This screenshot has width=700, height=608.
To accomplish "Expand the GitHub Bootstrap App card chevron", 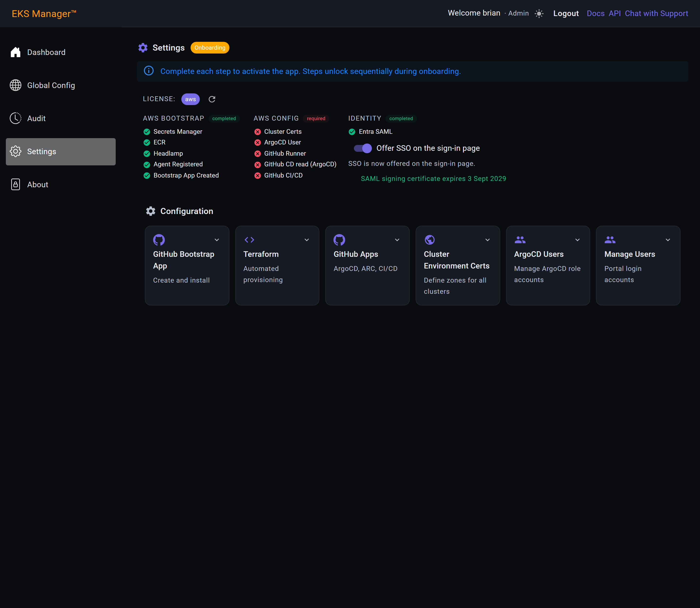I will tap(217, 240).
